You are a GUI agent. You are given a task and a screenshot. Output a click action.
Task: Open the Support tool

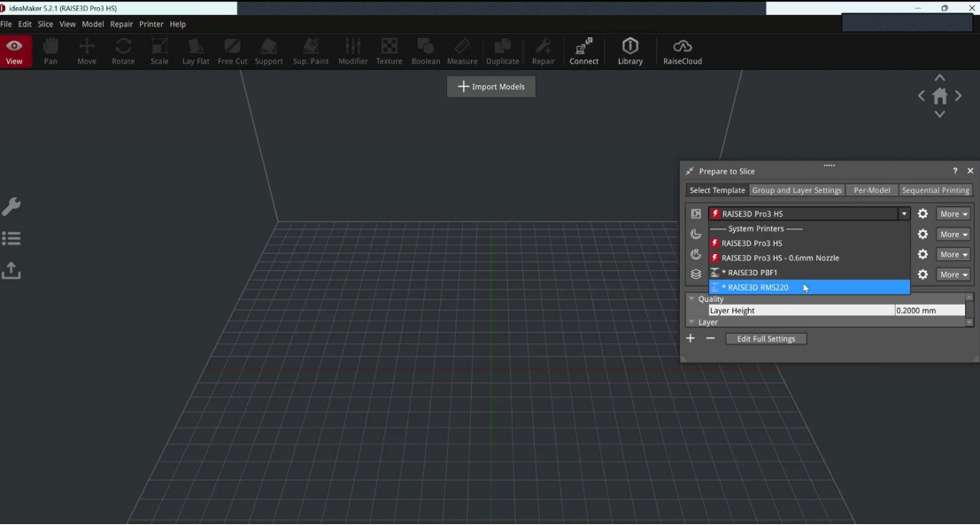pos(269,51)
